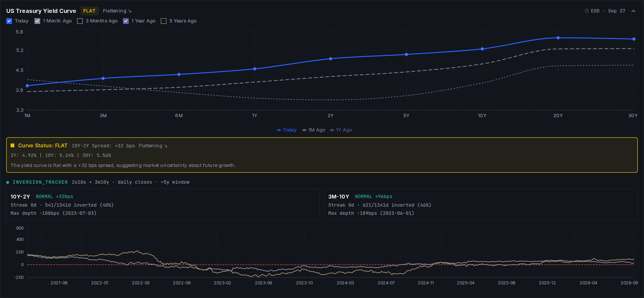Click 'Max depth -189bps (2023-06-01)' text

coord(371,213)
